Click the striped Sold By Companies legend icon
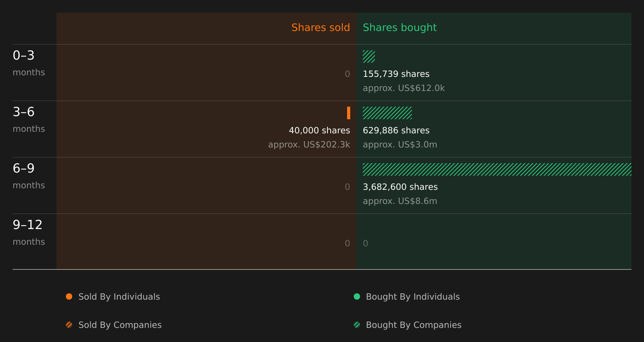Image resolution: width=644 pixels, height=342 pixels. pyautogui.click(x=69, y=325)
